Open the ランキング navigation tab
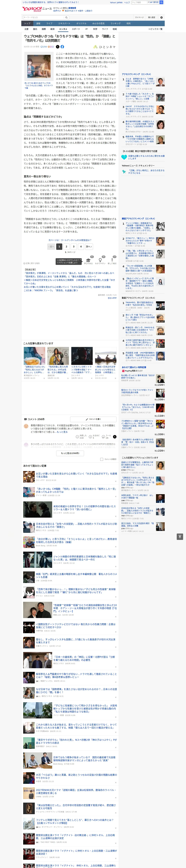186x868 pixels. pos(115,23)
